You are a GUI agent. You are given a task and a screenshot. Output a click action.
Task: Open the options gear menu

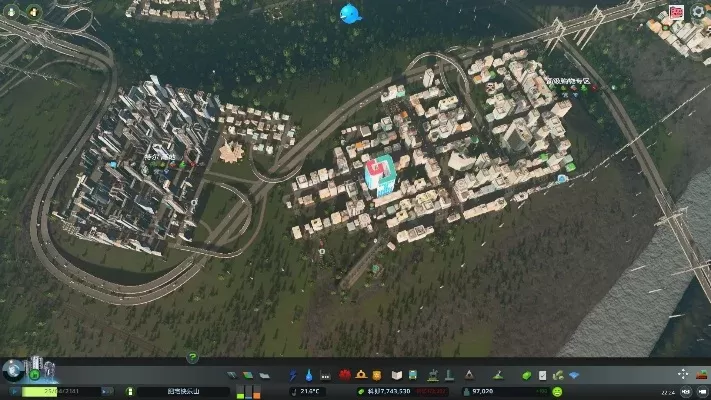point(699,11)
